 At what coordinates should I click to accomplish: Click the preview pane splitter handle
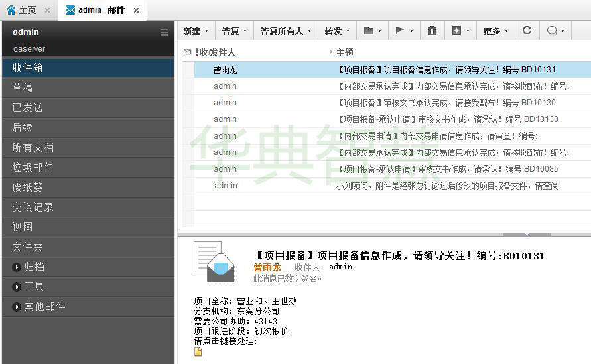click(527, 234)
